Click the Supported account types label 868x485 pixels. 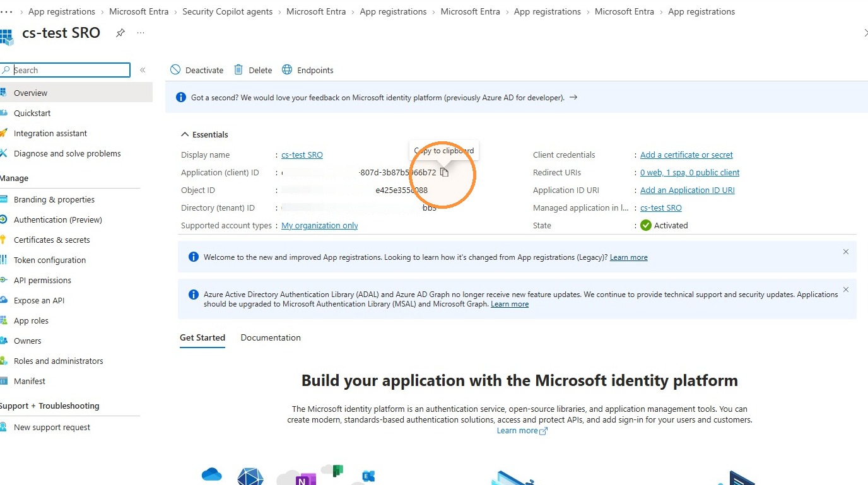226,226
